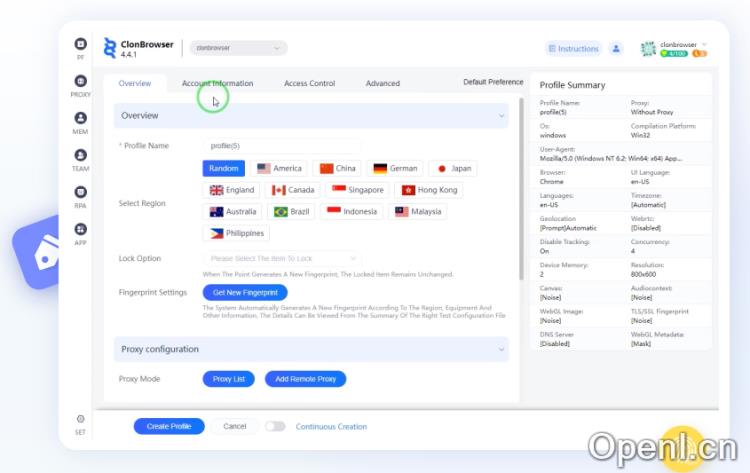Select the Singapore region
Image resolution: width=750 pixels, height=473 pixels.
[357, 190]
